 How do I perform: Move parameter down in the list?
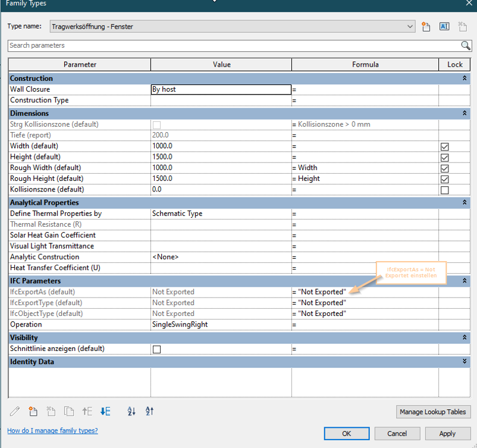(x=105, y=411)
